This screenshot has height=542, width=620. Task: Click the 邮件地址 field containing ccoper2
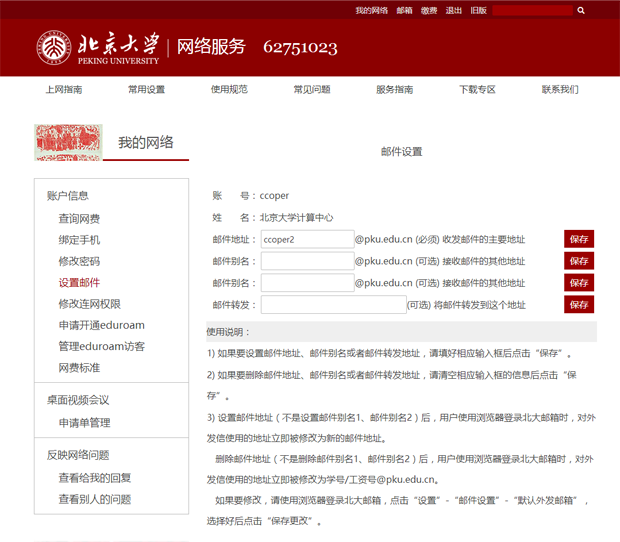tap(307, 239)
